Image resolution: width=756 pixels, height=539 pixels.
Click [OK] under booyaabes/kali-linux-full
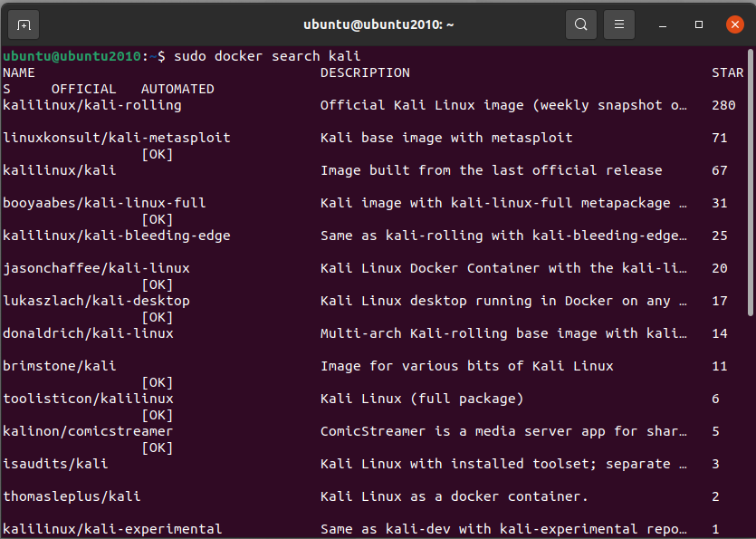click(158, 219)
